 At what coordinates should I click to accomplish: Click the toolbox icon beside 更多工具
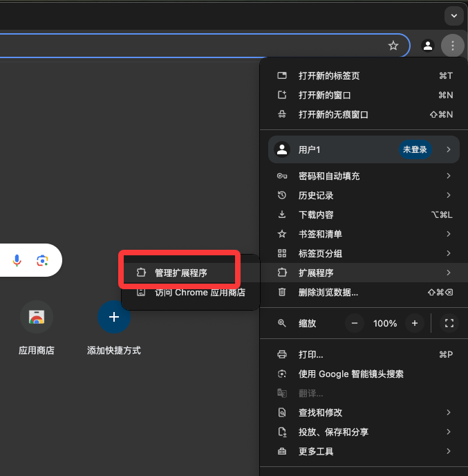click(x=282, y=451)
